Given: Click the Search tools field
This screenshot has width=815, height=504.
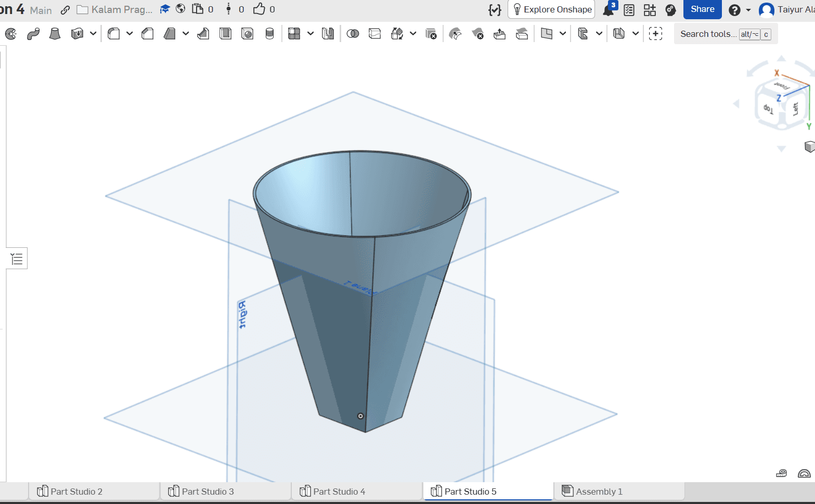Looking at the screenshot, I should tap(726, 34).
